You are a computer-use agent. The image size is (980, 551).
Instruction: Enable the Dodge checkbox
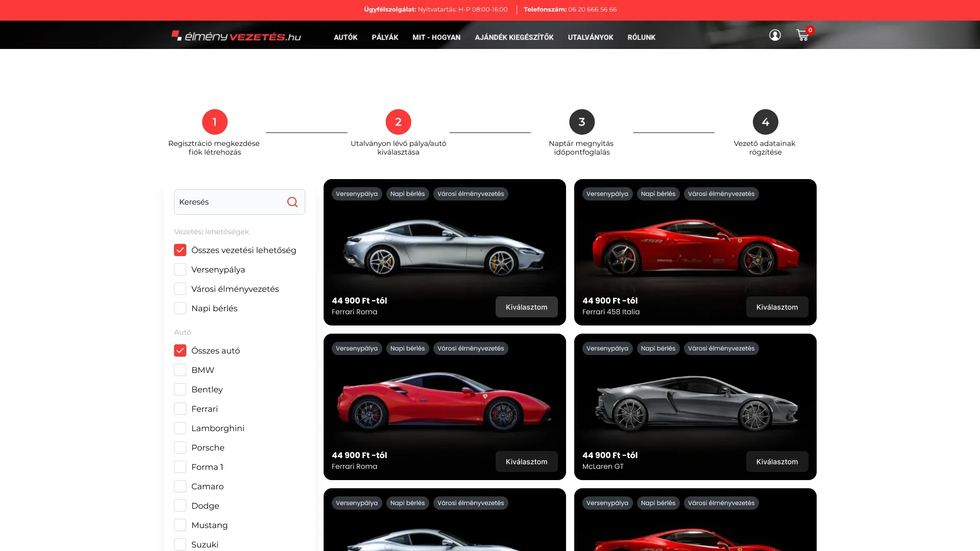tap(180, 506)
